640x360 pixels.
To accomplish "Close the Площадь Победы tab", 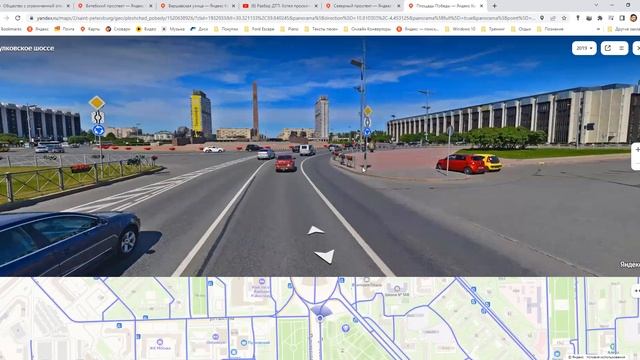I will click(x=482, y=6).
